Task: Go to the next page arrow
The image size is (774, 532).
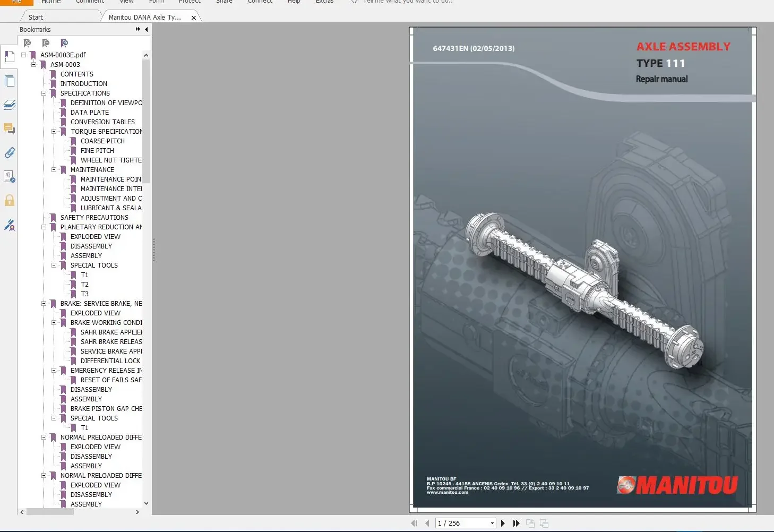Action: (503, 524)
